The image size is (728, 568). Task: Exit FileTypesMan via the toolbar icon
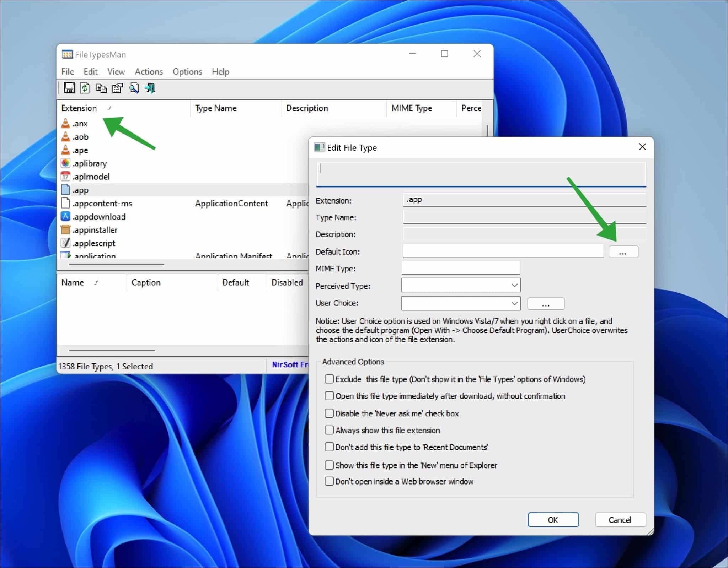[x=150, y=88]
